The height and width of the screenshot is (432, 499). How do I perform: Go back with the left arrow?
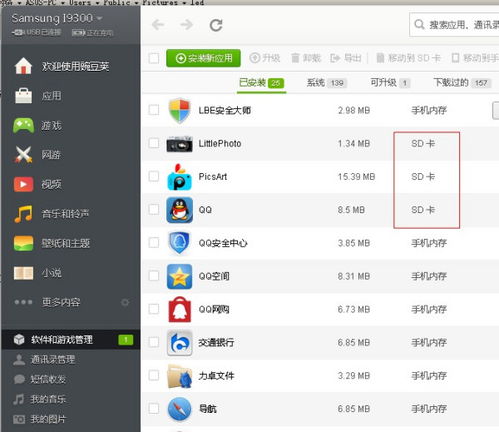pyautogui.click(x=158, y=25)
